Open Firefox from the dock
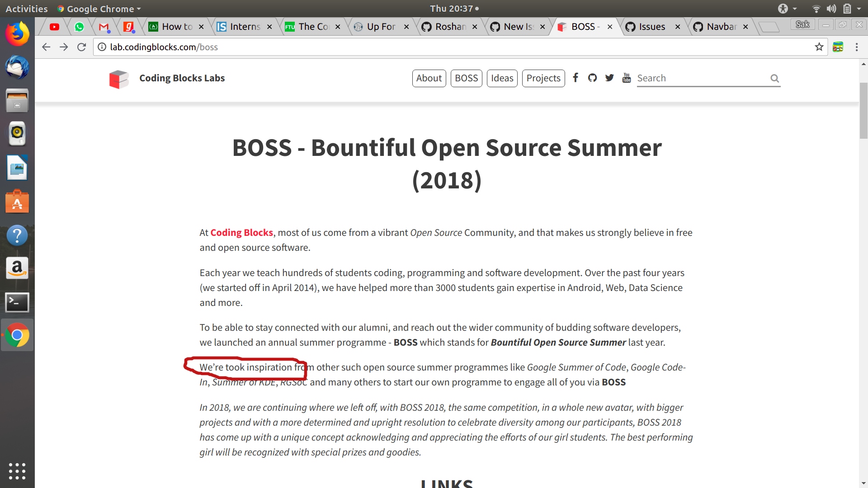This screenshot has width=868, height=488. coord(17,34)
